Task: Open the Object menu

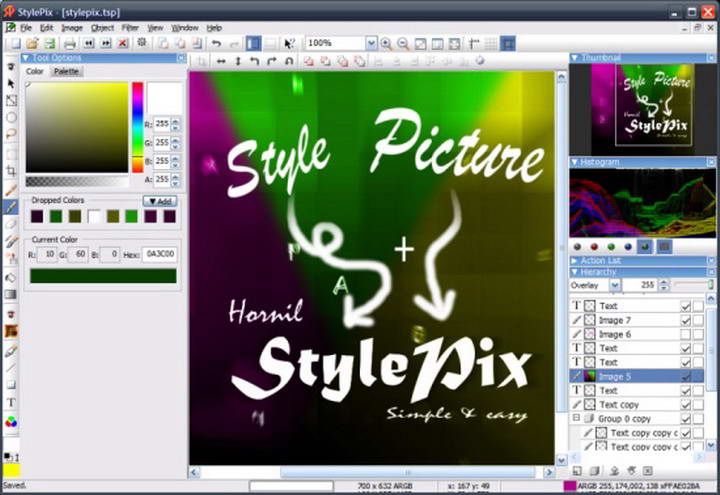Action: click(102, 28)
